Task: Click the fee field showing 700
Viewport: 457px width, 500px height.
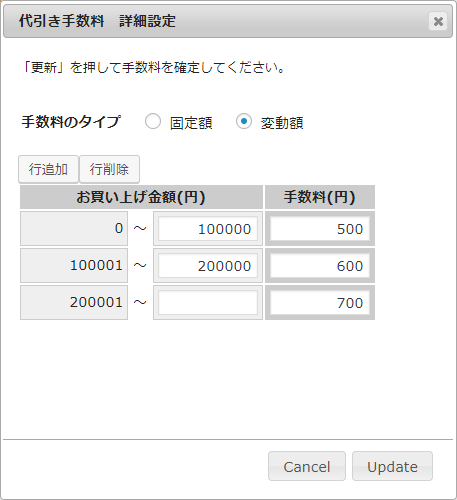Action: (x=320, y=303)
